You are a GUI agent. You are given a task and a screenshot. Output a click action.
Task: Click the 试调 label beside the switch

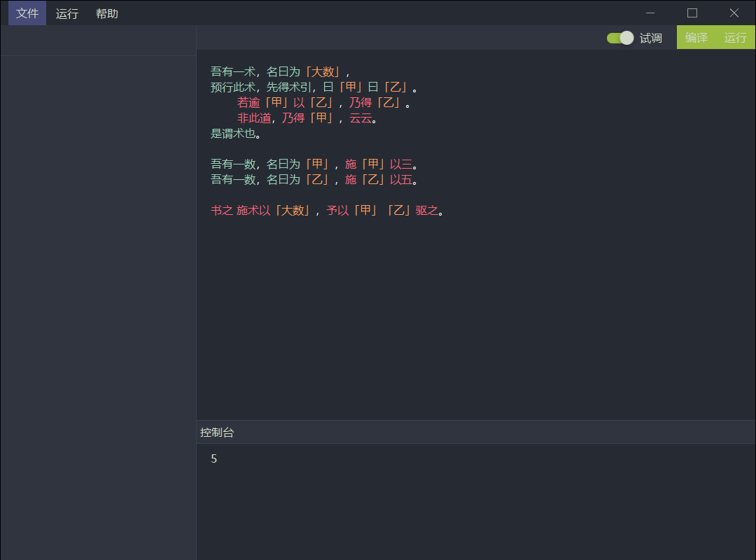(651, 38)
